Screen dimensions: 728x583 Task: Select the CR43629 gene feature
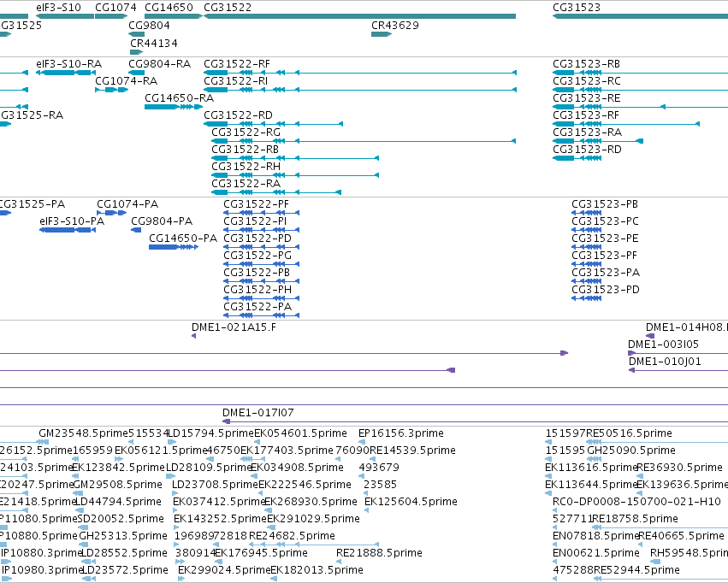382,34
